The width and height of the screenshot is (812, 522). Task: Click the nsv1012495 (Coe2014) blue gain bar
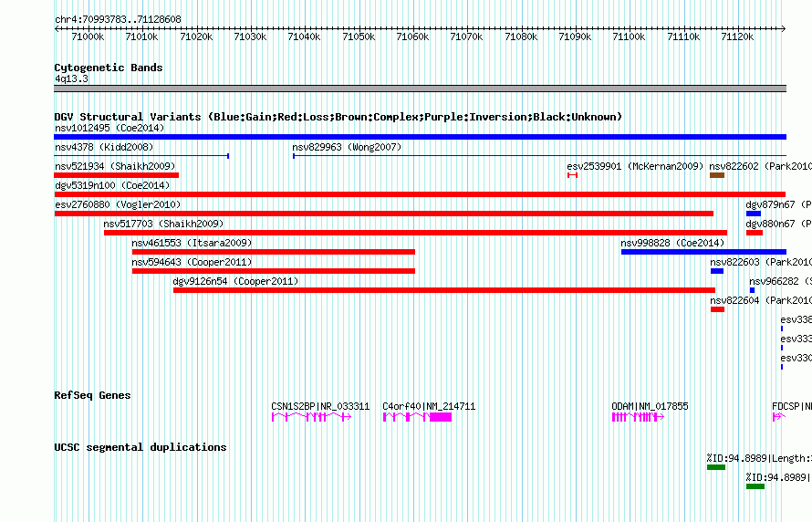(420, 137)
